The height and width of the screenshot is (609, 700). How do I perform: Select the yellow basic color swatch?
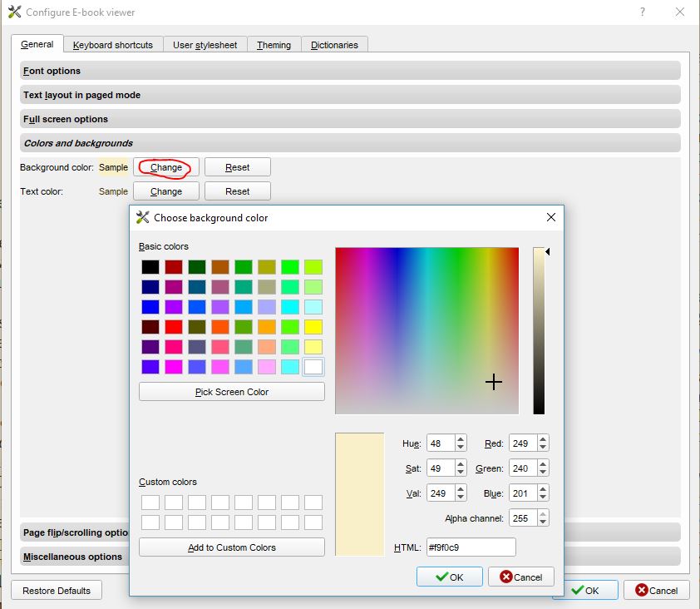(313, 327)
